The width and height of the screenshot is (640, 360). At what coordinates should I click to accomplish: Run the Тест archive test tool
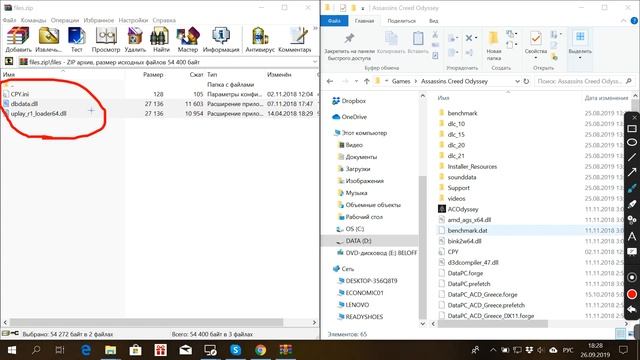coord(77,39)
